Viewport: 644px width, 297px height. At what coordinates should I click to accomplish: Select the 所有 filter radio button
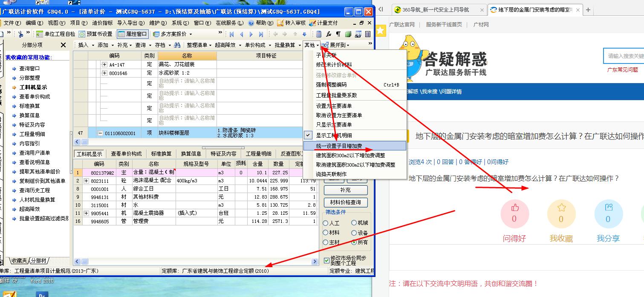[x=354, y=242]
